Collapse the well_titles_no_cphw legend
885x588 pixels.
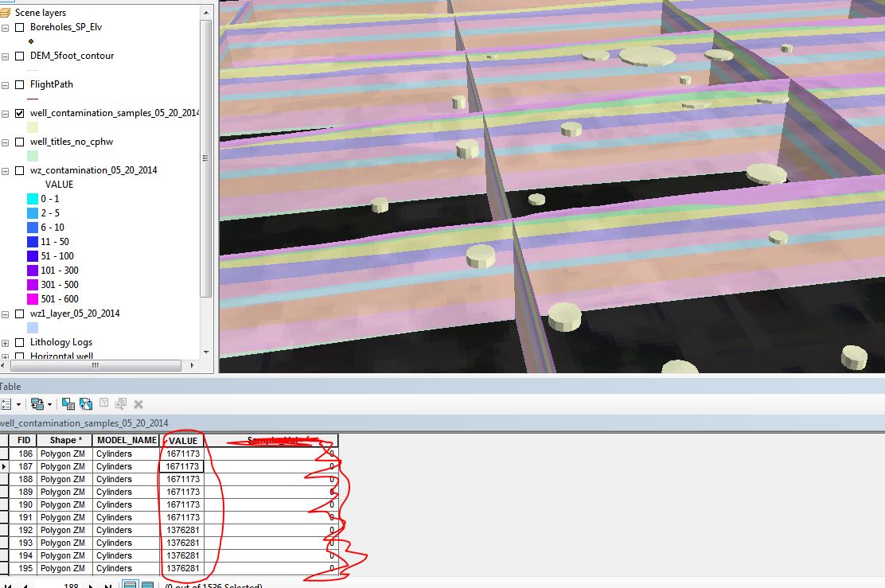5,142
